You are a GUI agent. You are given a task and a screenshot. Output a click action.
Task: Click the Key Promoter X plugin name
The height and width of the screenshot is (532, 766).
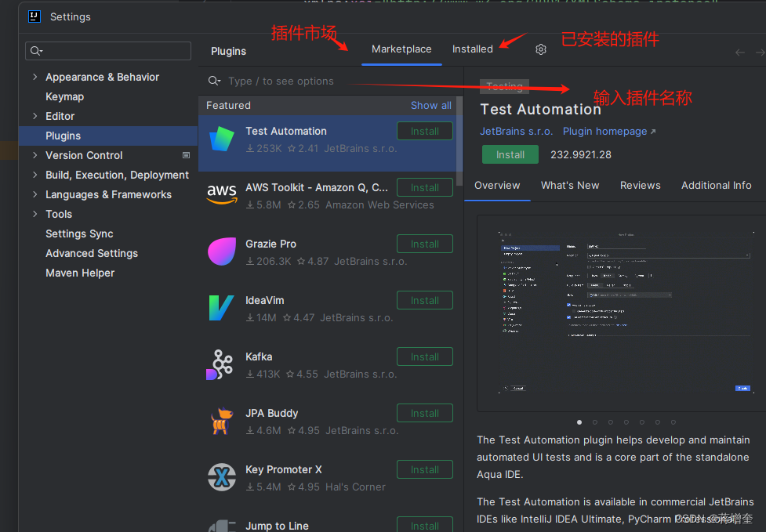(x=283, y=469)
